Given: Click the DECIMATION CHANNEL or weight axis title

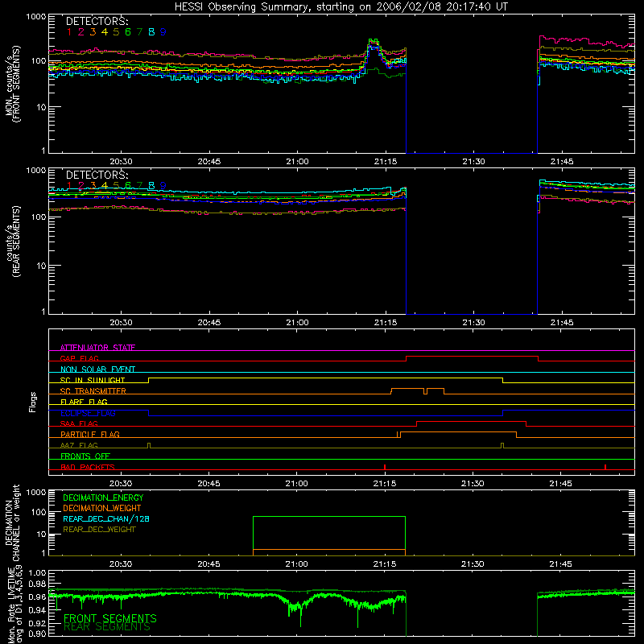Looking at the screenshot, I should [x=13, y=522].
